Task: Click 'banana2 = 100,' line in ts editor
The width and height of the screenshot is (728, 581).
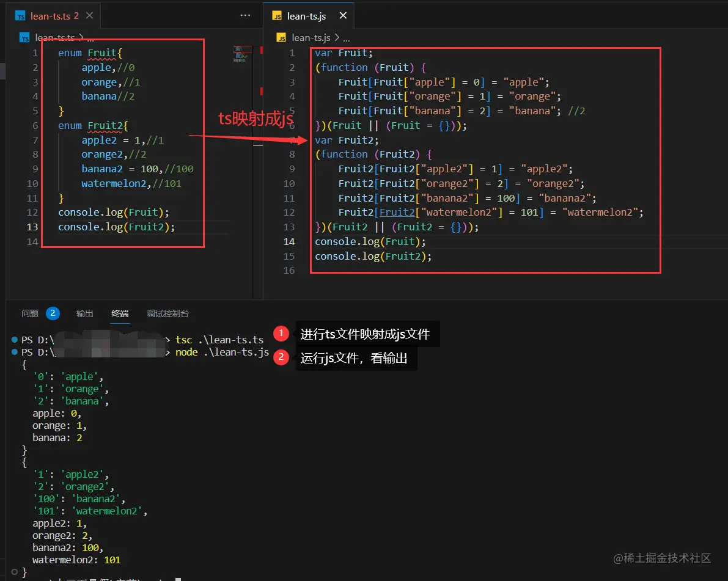Action: click(138, 169)
